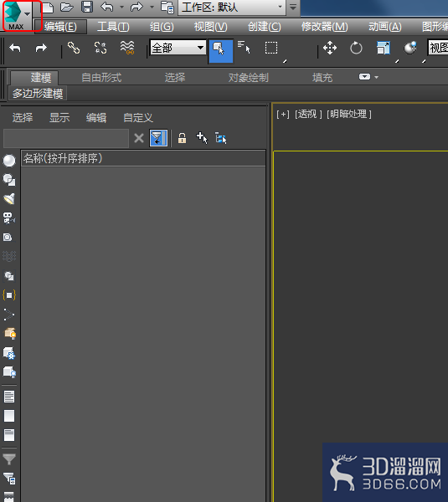This screenshot has height=502, width=448.
Task: Open the 工作区: 默认 workspace dropdown
Action: click(232, 7)
